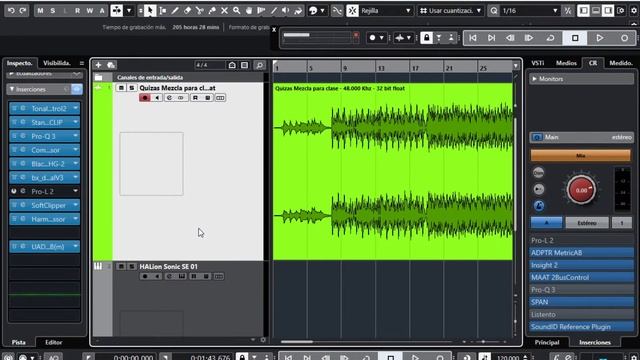Open track presets icon beside Add Track
Image resolution: width=640 pixels, height=360 pixels.
click(111, 65)
